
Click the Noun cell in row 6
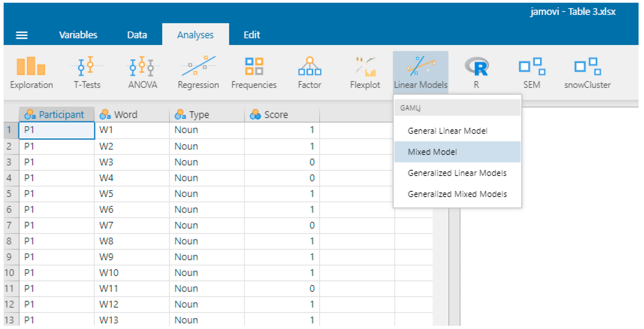[207, 209]
